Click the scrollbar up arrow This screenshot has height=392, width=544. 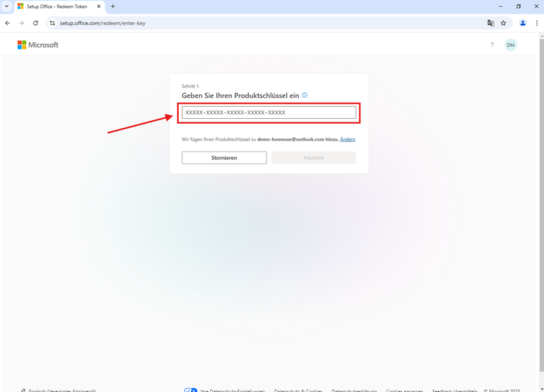click(541, 36)
